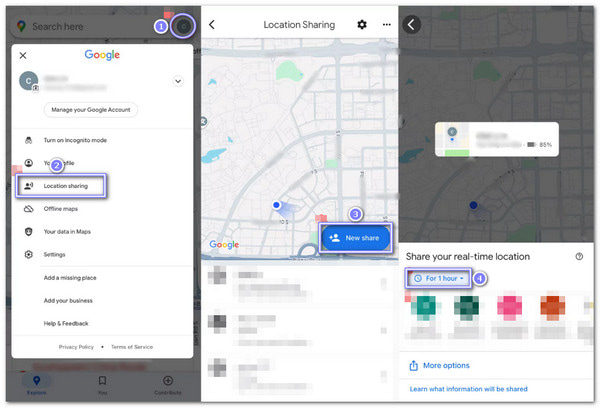The height and width of the screenshot is (408, 600).
Task: Open Your profile menu entry
Action: (59, 163)
